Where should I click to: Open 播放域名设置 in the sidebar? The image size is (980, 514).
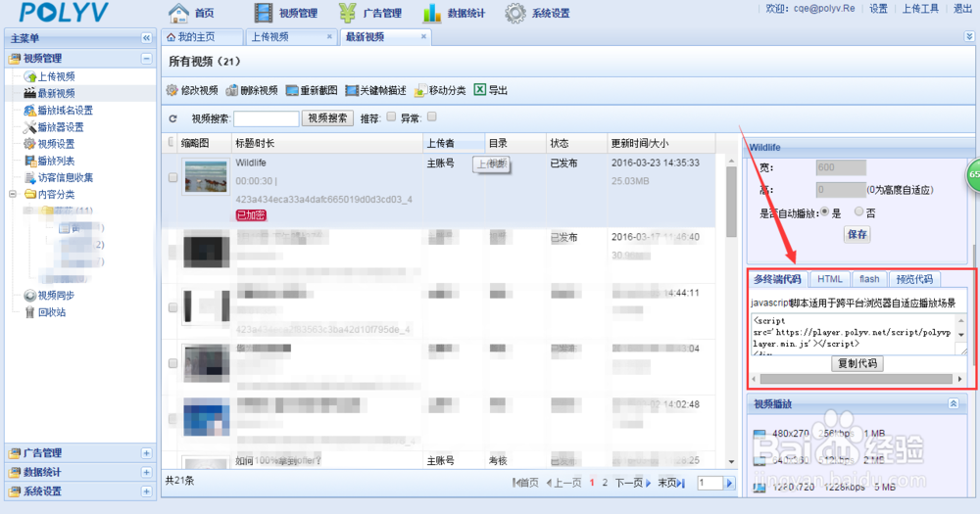point(65,110)
